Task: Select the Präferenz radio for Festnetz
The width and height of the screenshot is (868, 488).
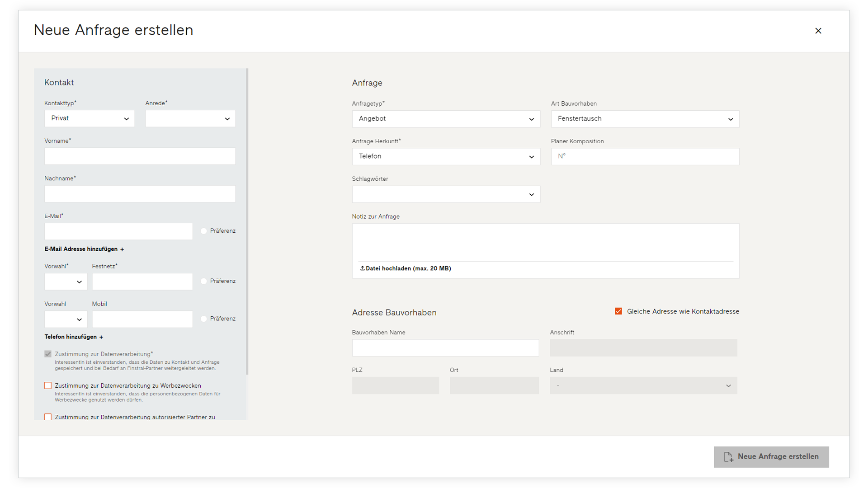Action: 204,281
